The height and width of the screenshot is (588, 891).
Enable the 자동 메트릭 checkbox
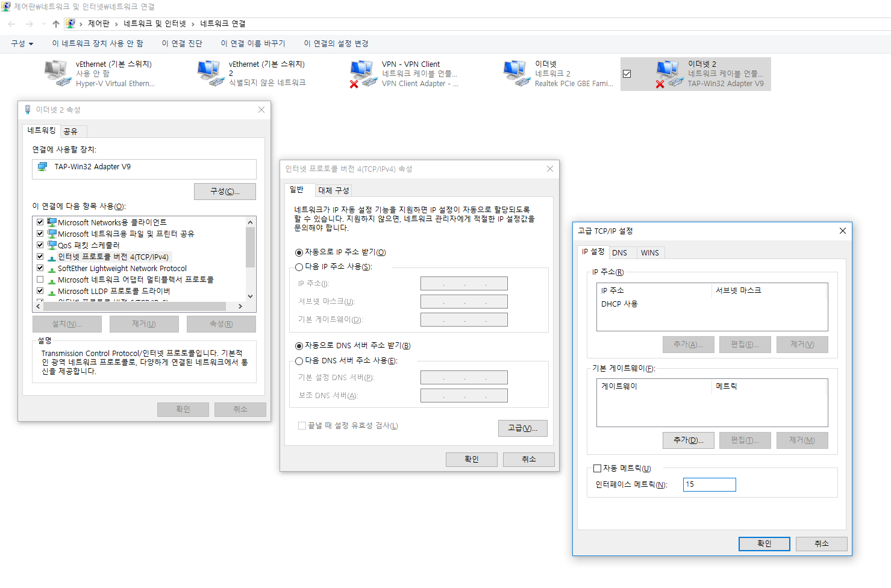(x=598, y=468)
